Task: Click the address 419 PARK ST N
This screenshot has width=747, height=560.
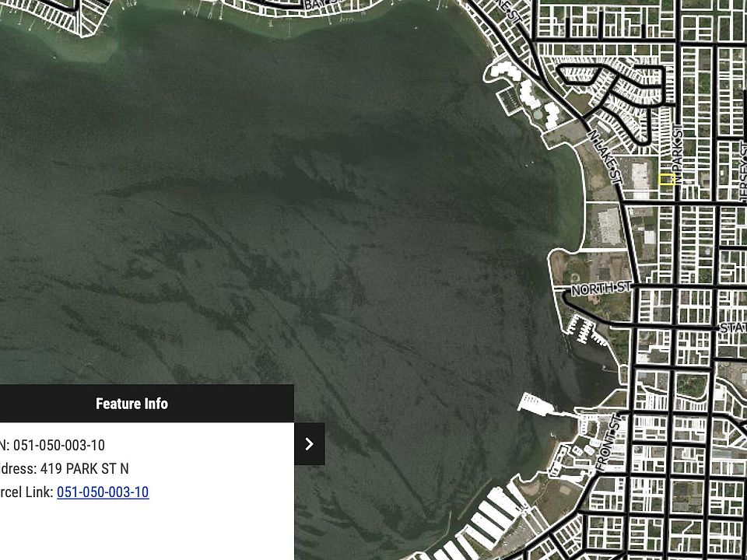Action: coord(65,468)
